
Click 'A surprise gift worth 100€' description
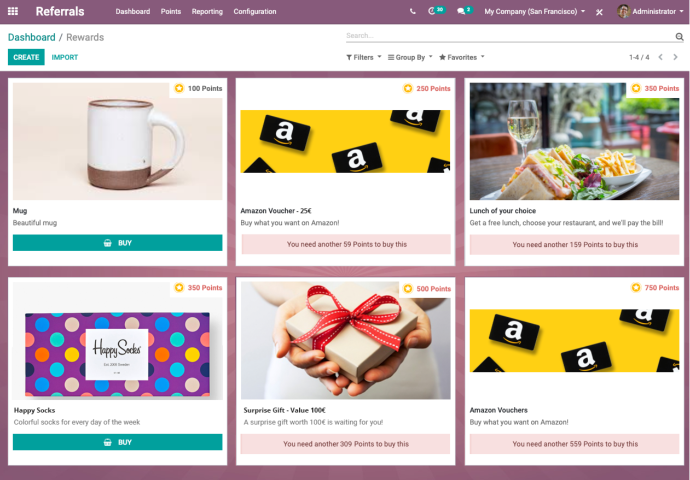313,422
